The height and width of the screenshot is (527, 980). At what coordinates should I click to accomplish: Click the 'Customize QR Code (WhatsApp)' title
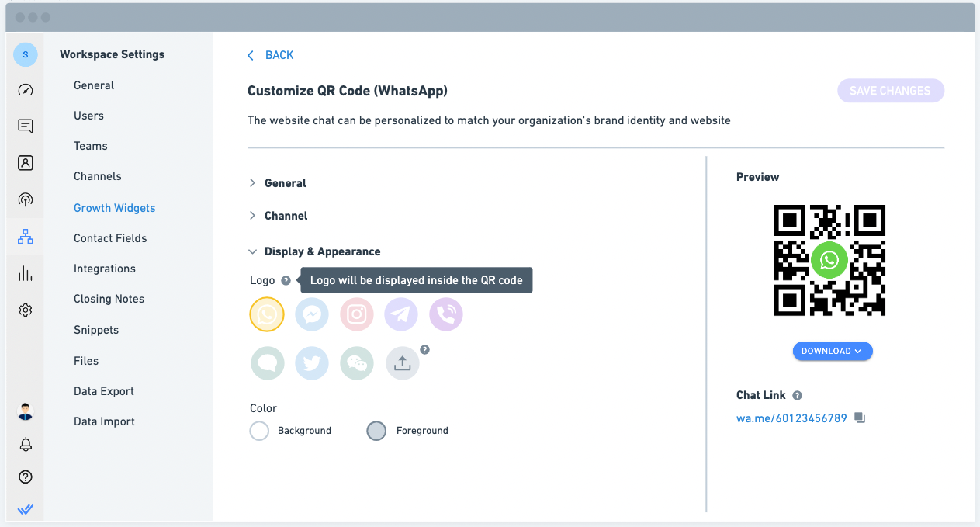[x=348, y=91]
